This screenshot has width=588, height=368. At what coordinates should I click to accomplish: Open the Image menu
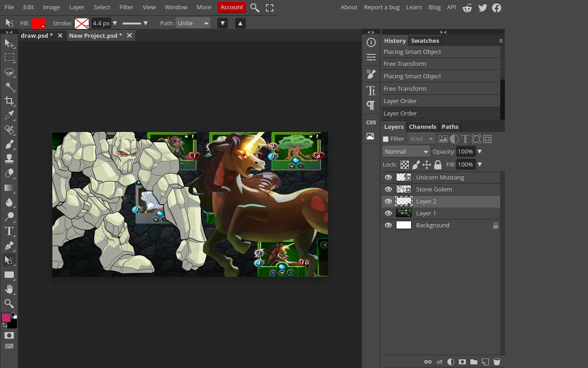(51, 7)
